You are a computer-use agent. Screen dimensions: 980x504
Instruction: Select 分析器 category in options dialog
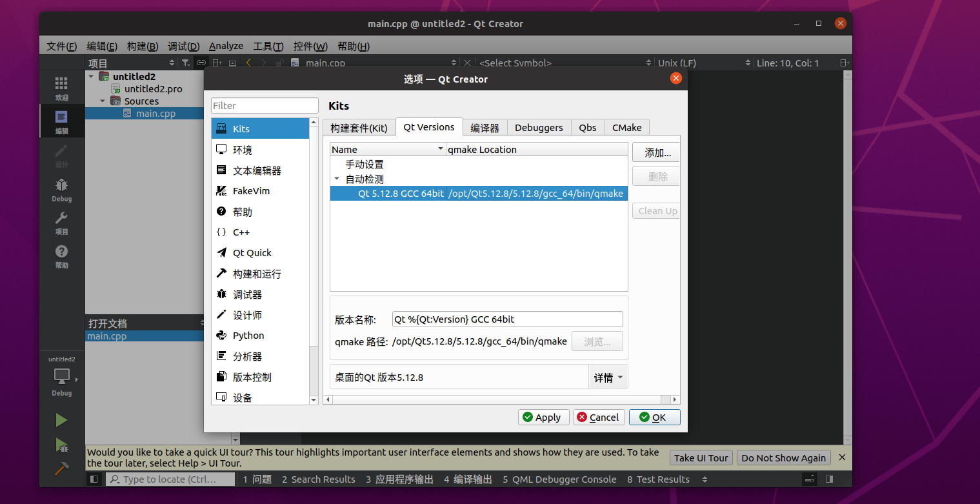coord(260,356)
